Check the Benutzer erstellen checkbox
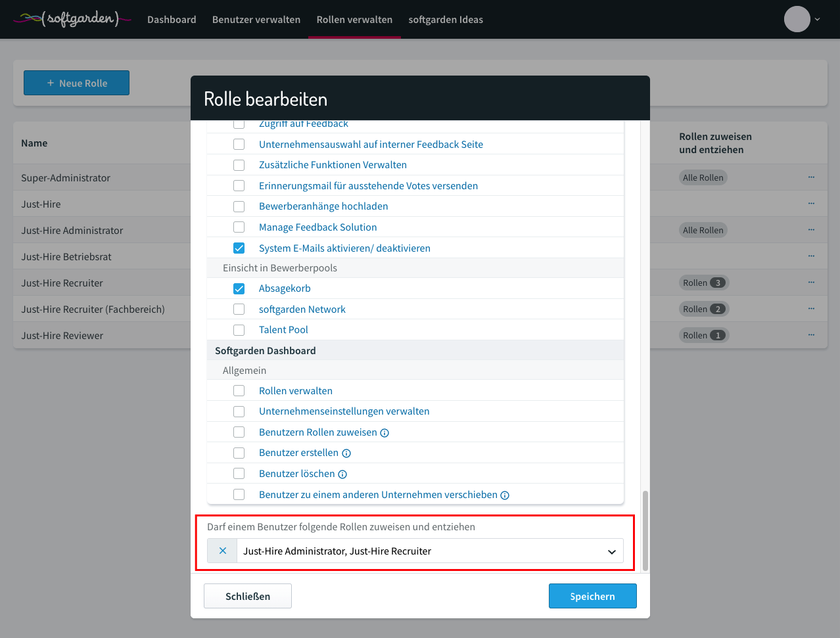The image size is (840, 638). 239,453
